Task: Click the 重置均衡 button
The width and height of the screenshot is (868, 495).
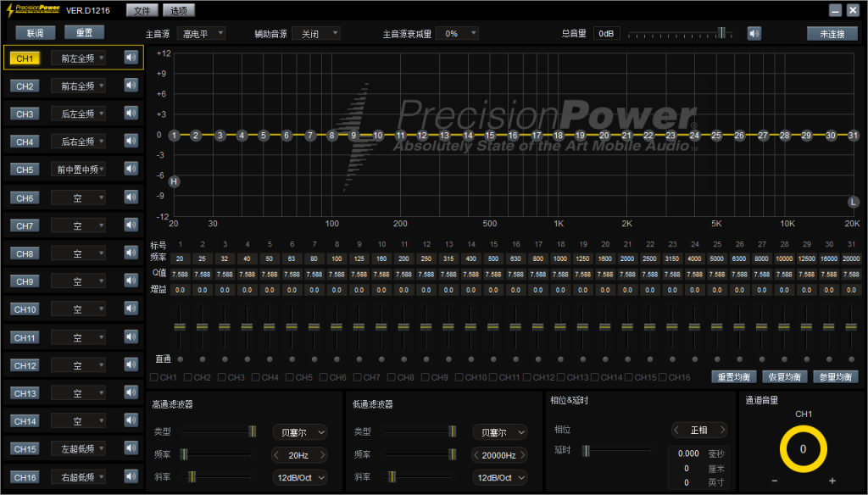Action: pos(733,377)
